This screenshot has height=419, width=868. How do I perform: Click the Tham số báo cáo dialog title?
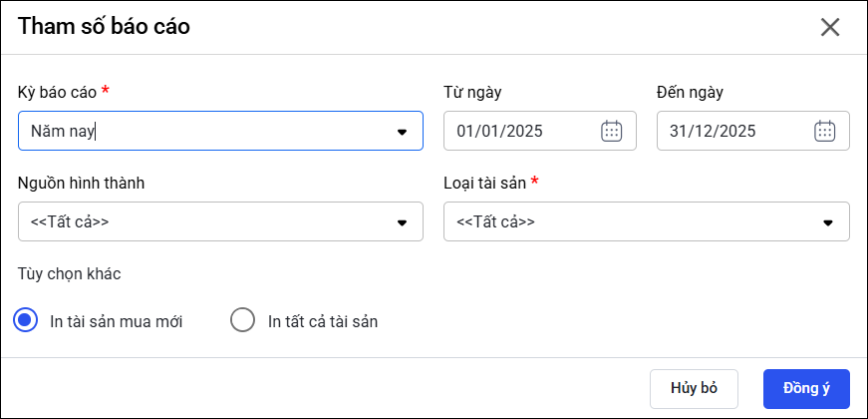[x=104, y=27]
